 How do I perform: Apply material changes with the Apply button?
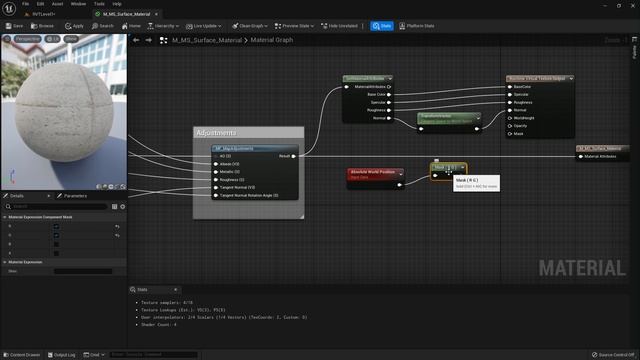[74, 26]
